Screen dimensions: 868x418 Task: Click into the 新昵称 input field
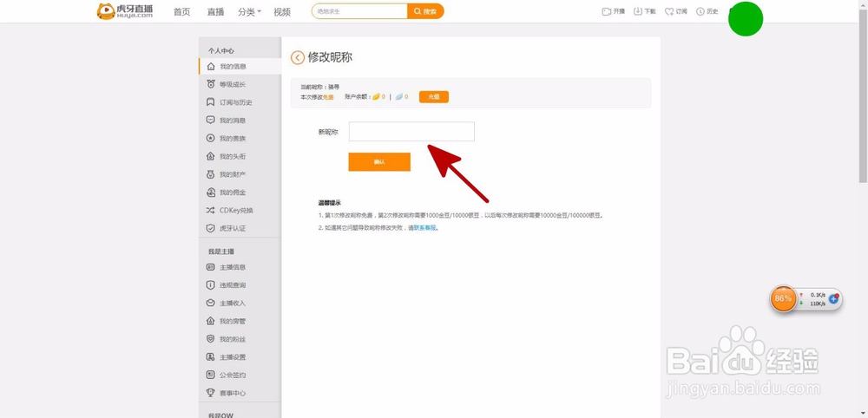[x=411, y=132]
